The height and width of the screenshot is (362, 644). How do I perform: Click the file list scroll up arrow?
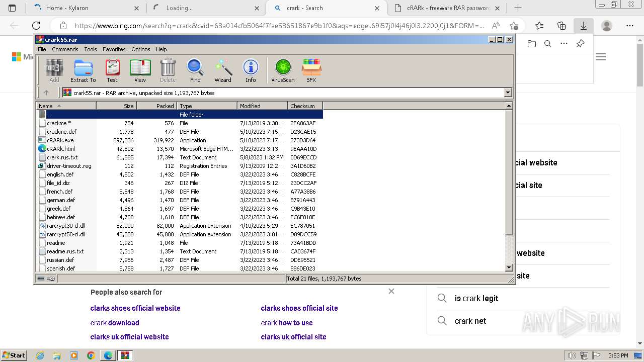509,106
